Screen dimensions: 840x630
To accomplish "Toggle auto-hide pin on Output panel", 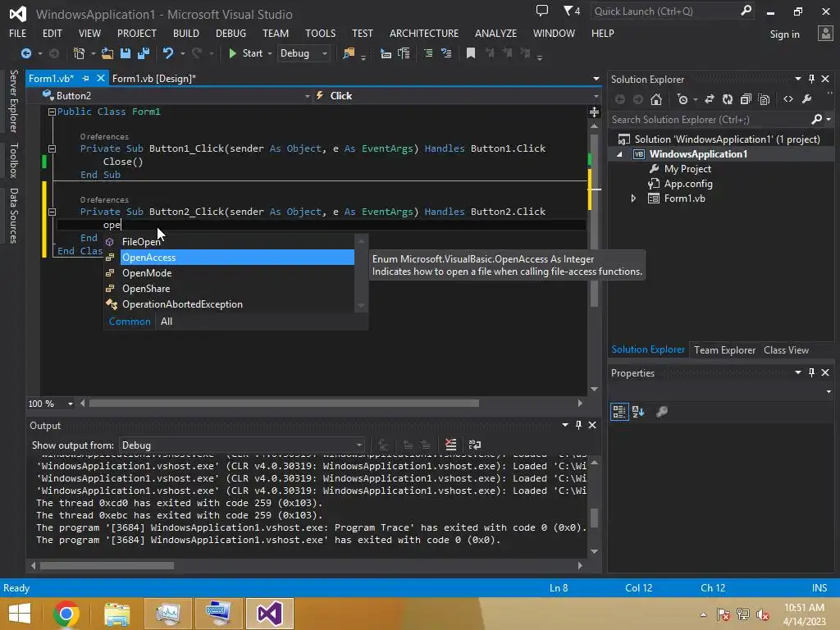I will [578, 425].
